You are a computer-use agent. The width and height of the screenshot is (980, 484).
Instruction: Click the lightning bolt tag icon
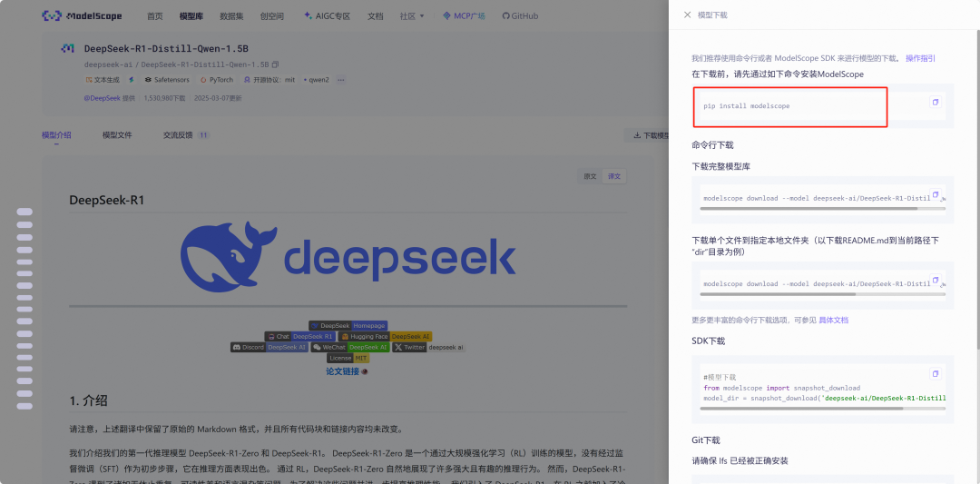point(132,80)
